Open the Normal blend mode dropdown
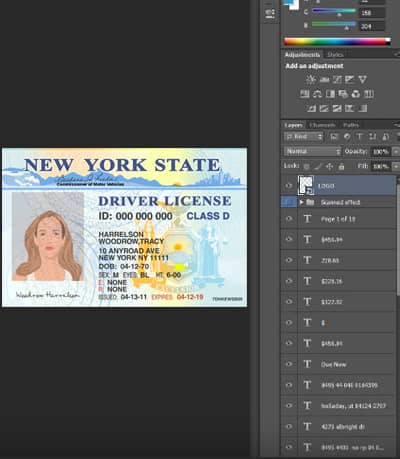 313,151
